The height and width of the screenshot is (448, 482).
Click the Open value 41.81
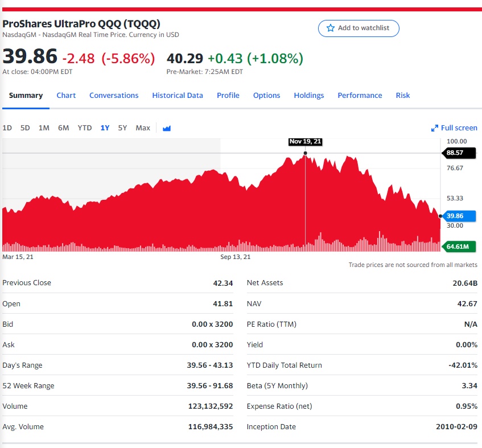(x=223, y=304)
